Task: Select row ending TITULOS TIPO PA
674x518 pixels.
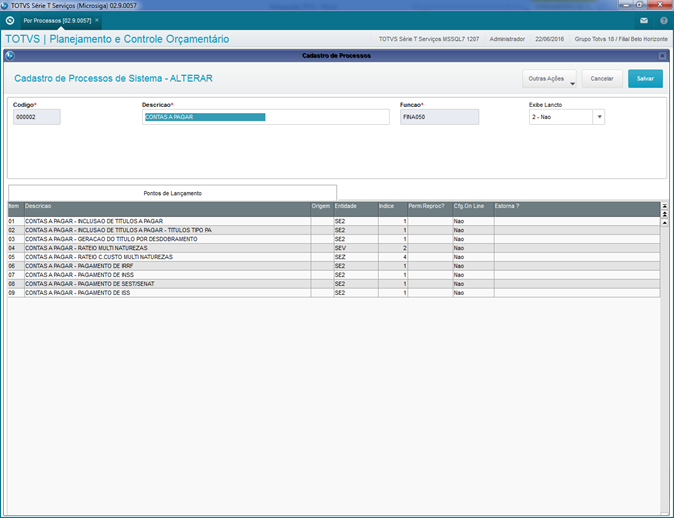Action: (x=334, y=230)
